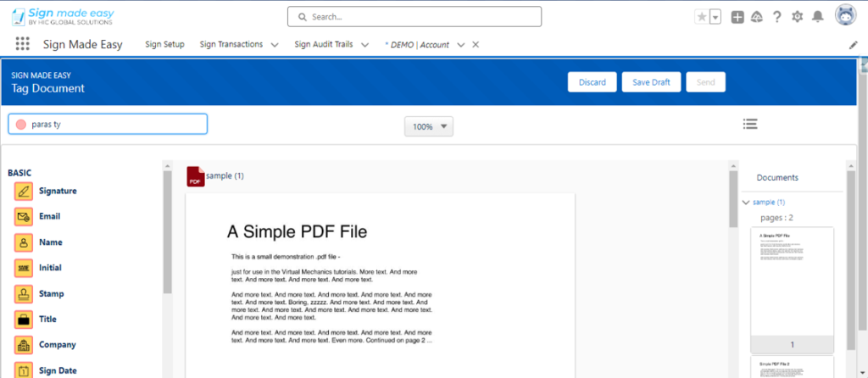Open the Sign Audit Trails tab
Image resolution: width=868 pixels, height=378 pixels.
[324, 44]
